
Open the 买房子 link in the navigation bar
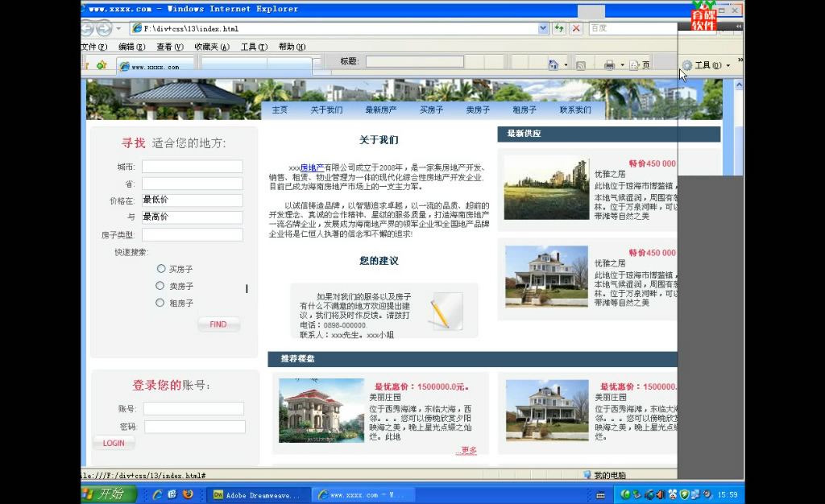[x=431, y=109]
